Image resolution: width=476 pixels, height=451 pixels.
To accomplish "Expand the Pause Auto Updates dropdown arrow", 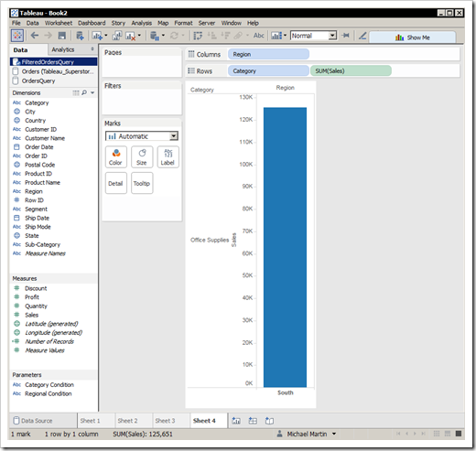I will pyautogui.click(x=163, y=36).
